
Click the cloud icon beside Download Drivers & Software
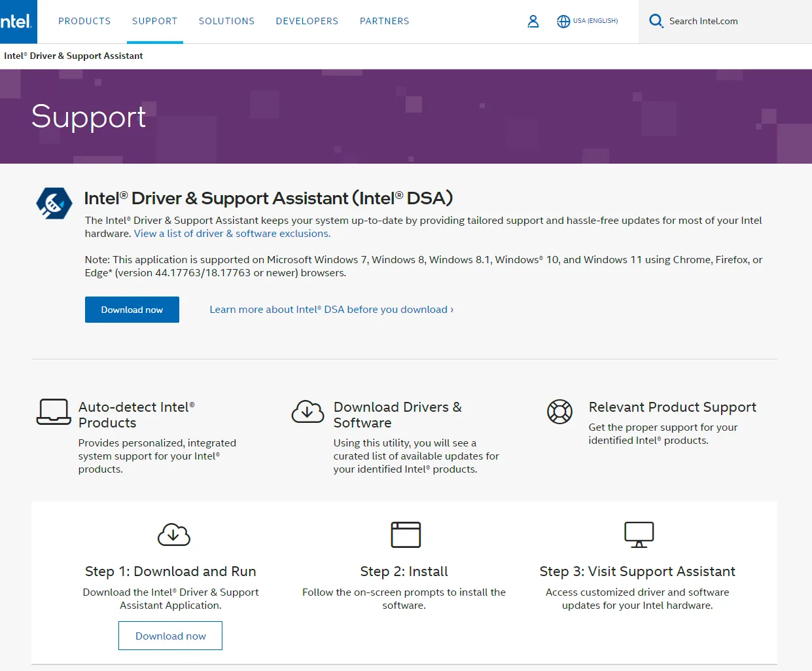308,412
